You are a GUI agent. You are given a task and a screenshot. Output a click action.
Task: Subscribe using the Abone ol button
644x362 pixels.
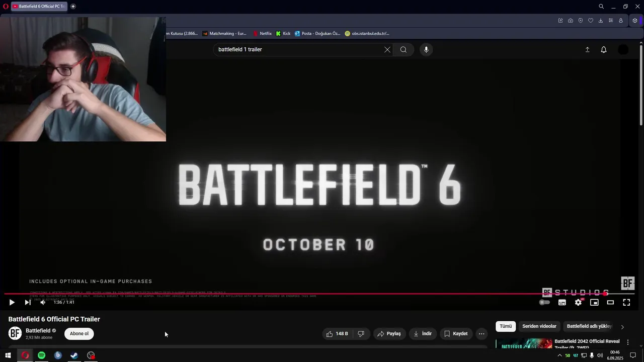point(79,334)
